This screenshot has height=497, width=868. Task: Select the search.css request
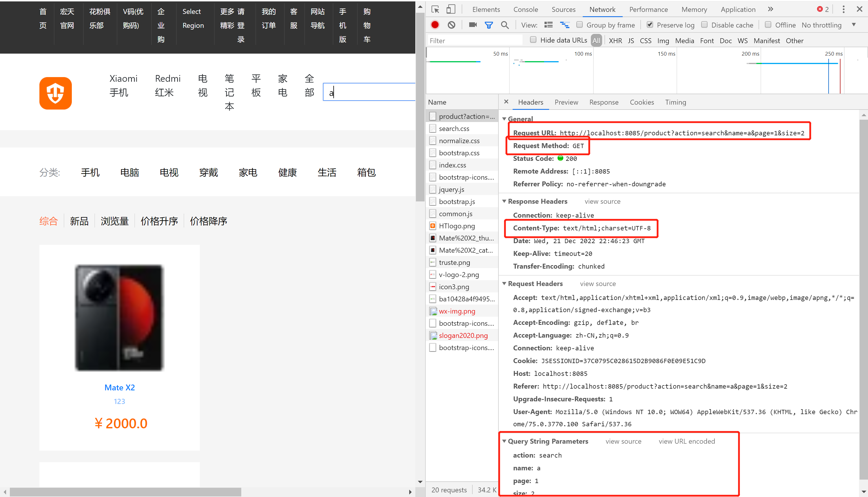462,129
